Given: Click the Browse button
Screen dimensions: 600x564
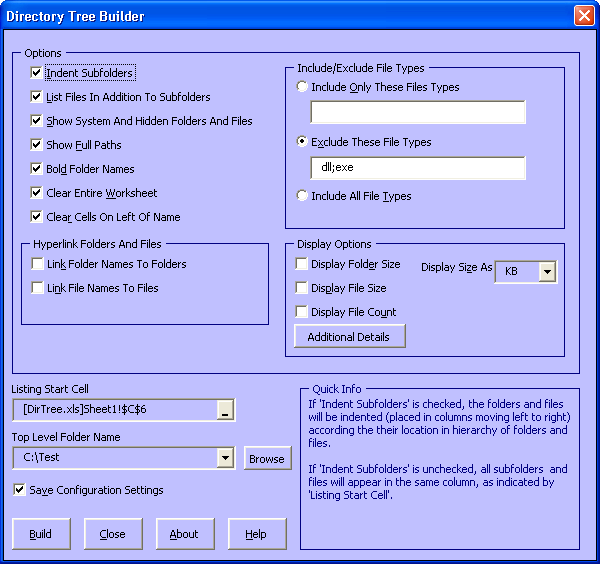Looking at the screenshot, I should point(267,458).
